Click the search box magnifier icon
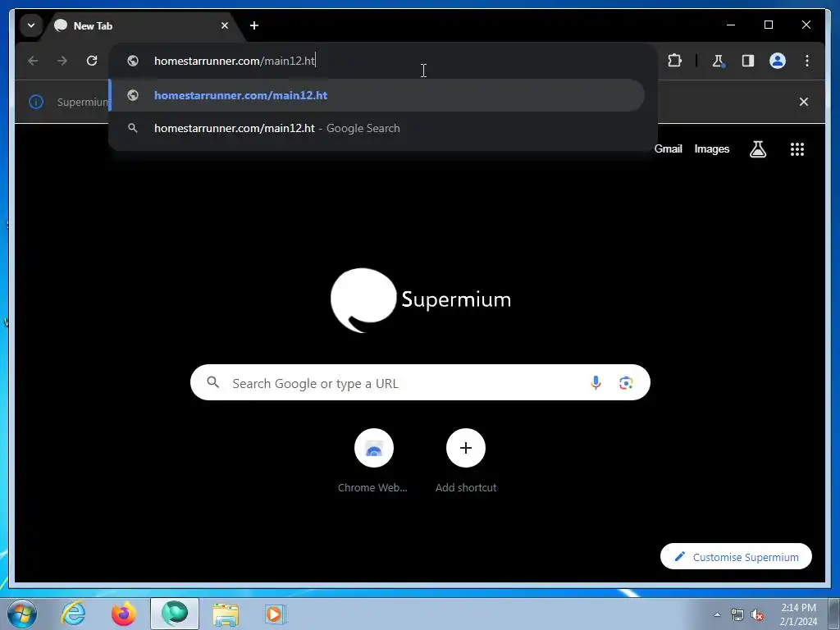The image size is (840, 630). tap(212, 382)
